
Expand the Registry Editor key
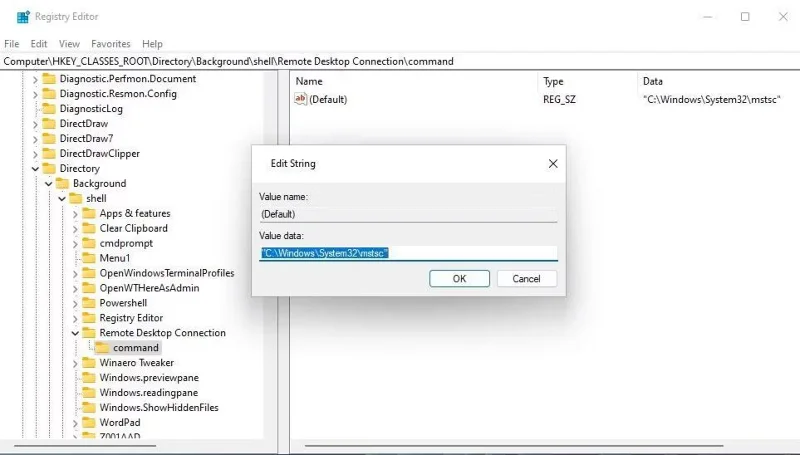pos(75,318)
